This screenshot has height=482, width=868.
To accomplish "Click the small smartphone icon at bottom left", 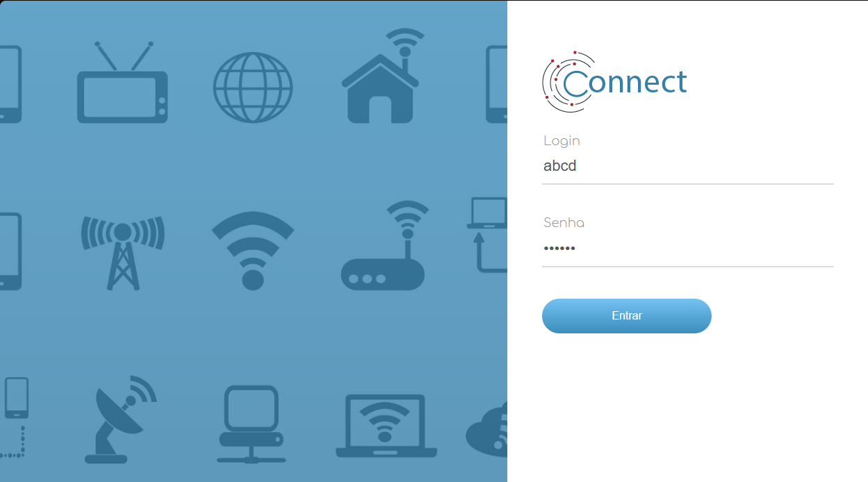I will point(17,397).
